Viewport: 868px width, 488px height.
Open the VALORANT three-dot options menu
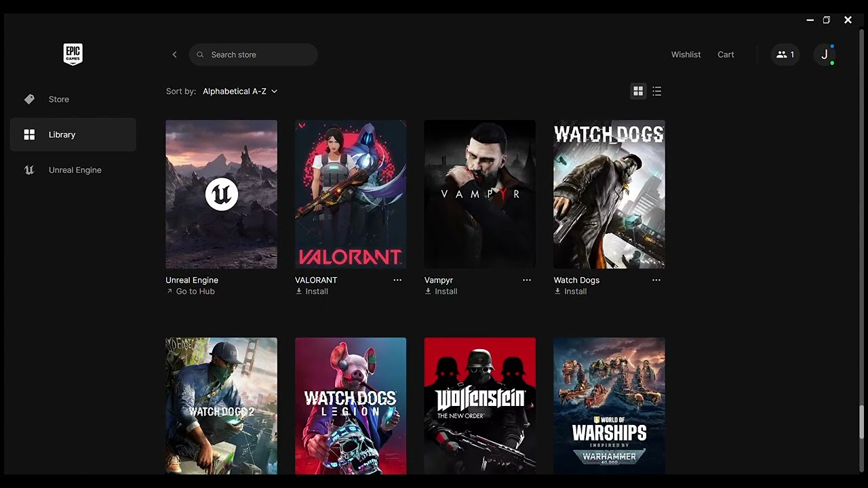[397, 280]
